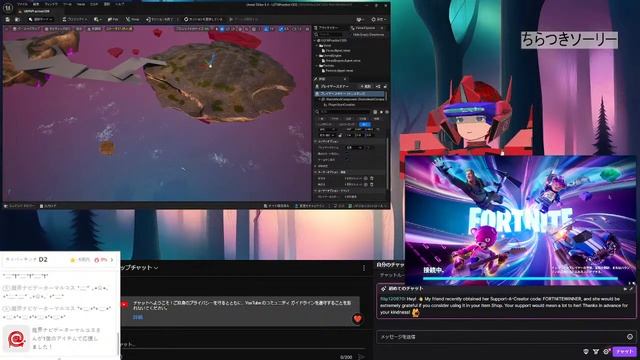Click the Verse toolbar button
Screen dimensions: 640x360
click(132, 19)
